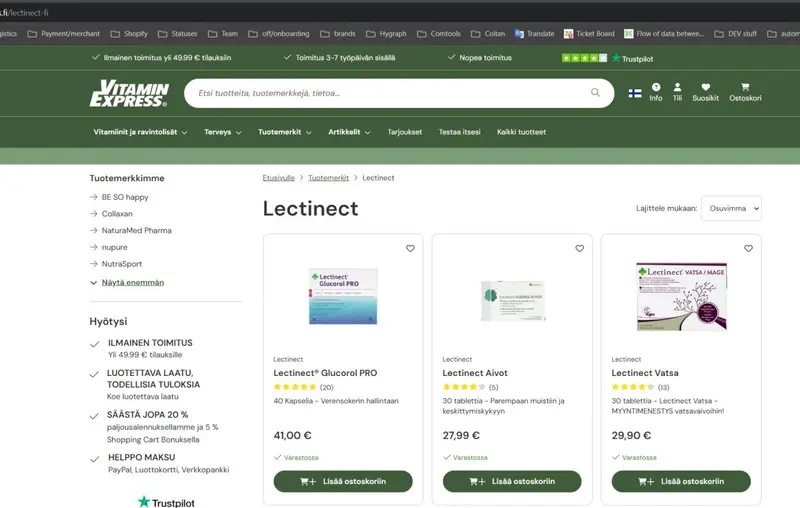Open Flow of data between bookmark

pyautogui.click(x=664, y=34)
